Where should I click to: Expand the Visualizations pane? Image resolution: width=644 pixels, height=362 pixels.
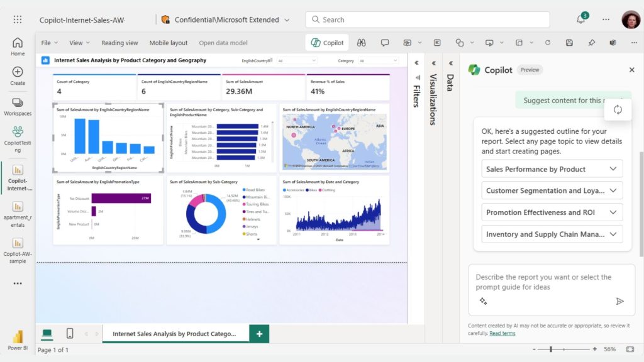(434, 63)
